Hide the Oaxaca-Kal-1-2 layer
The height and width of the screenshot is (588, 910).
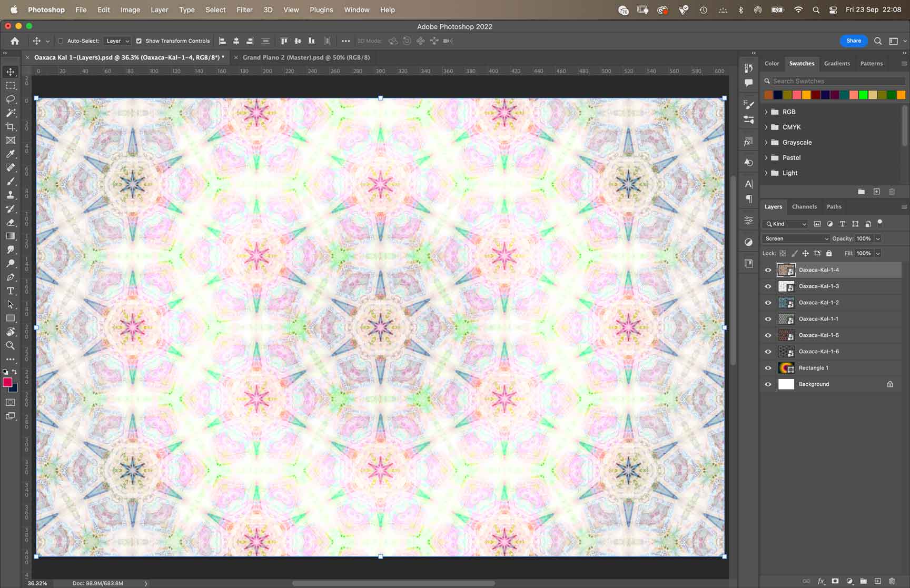pyautogui.click(x=768, y=303)
